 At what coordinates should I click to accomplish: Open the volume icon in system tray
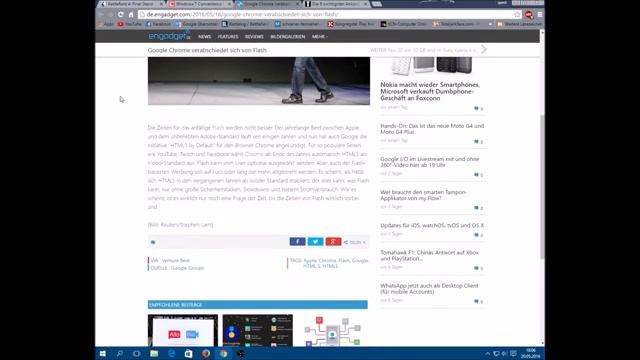[x=504, y=353]
